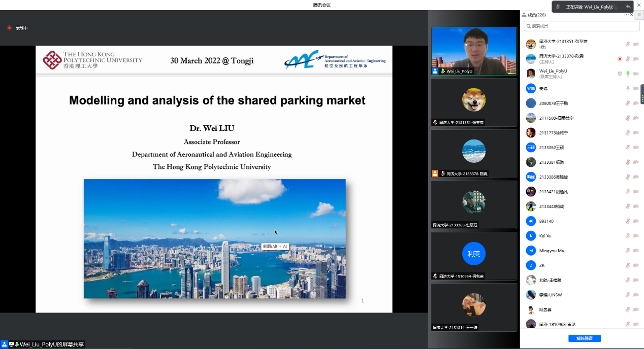Select member ZR in the list
Image resolution: width=644 pixels, height=349 pixels.
(542, 265)
